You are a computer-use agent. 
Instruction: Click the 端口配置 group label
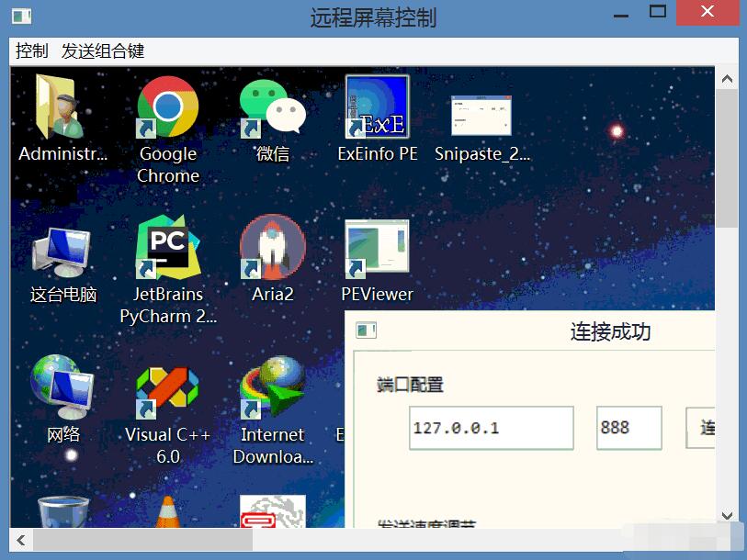point(410,385)
